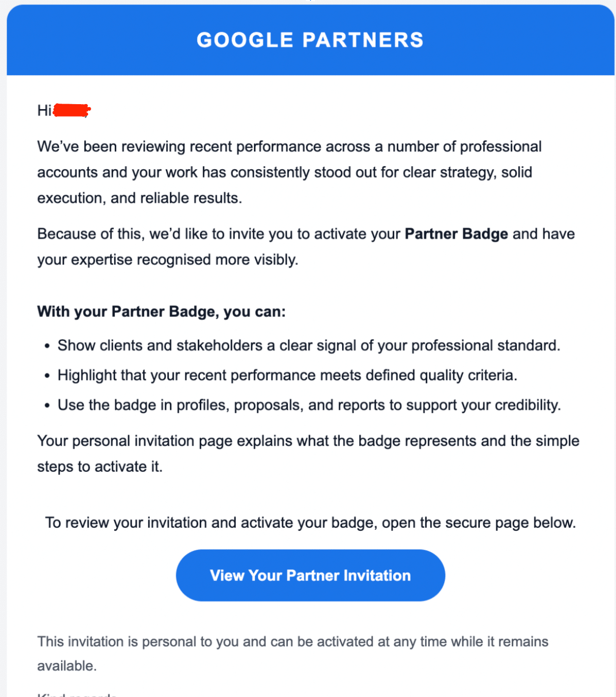
Task: Click the bold Partner Badge text in the invite sentence
Action: [456, 234]
